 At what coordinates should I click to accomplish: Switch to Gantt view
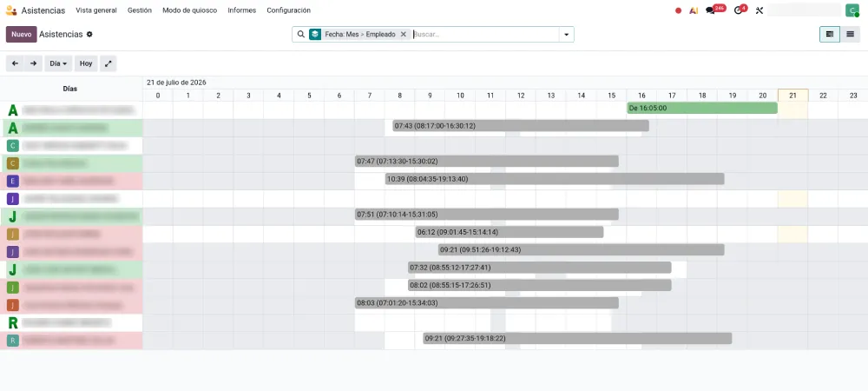(x=830, y=35)
